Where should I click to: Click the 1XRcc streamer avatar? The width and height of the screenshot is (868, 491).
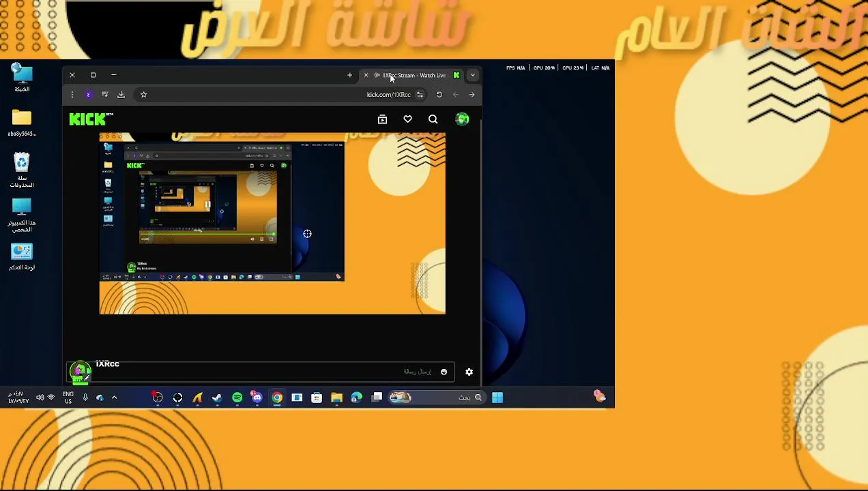80,372
